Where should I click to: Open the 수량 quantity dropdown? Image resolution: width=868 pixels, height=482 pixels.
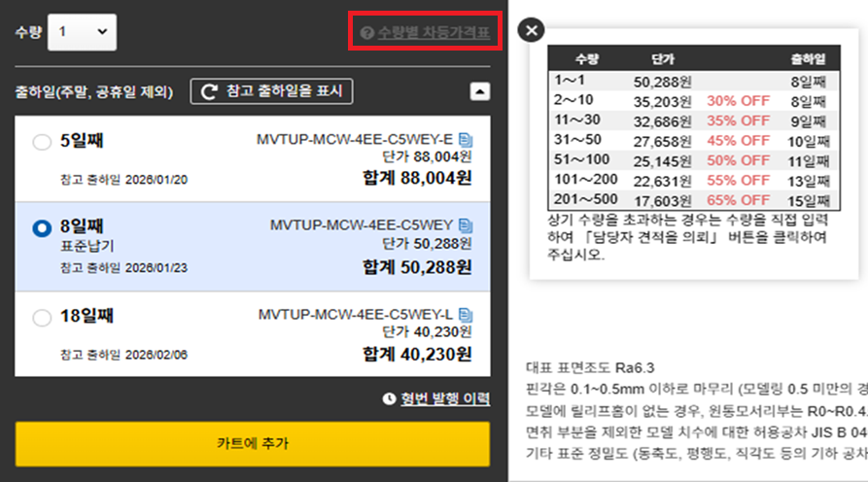pyautogui.click(x=83, y=32)
